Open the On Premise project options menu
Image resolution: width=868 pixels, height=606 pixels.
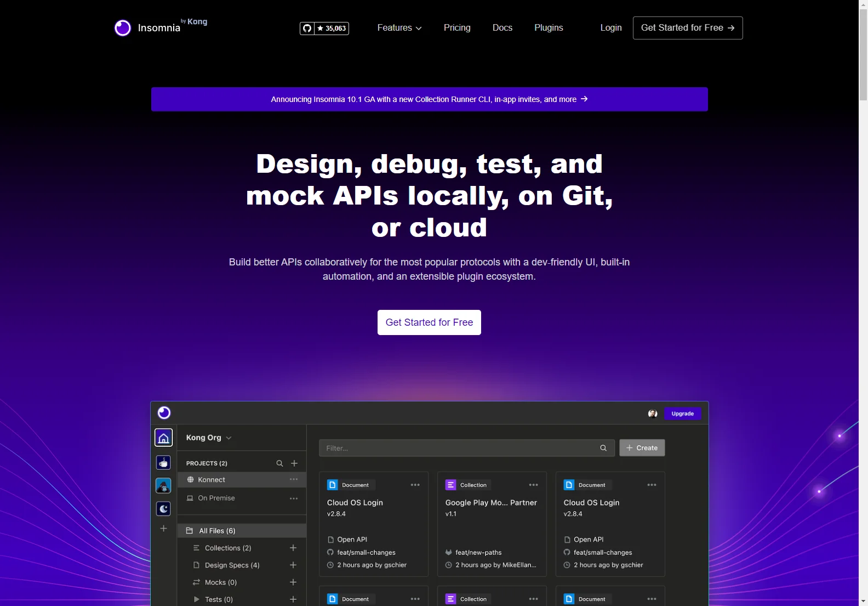click(x=294, y=498)
